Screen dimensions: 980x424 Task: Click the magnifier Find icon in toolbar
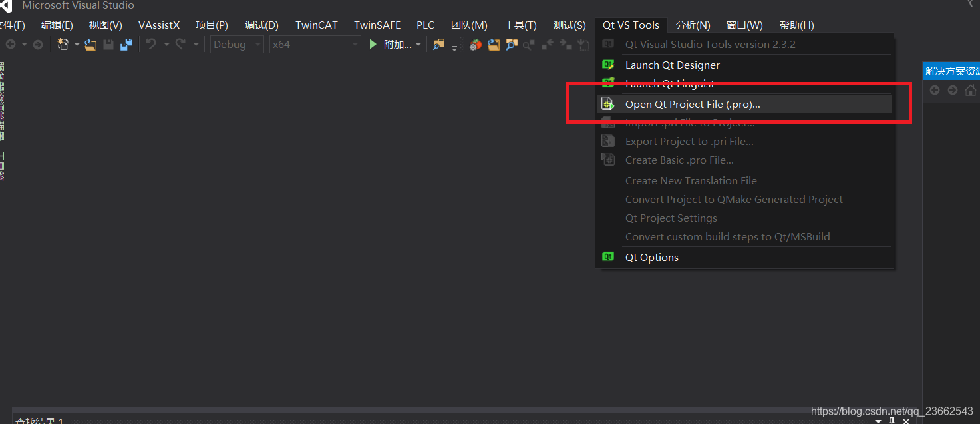tap(511, 45)
